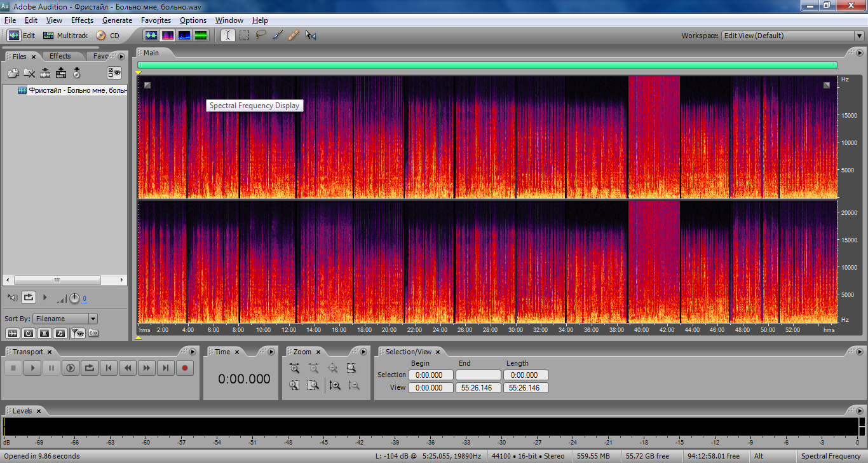Image resolution: width=868 pixels, height=463 pixels.
Task: Play selected file preview
Action: (44, 297)
